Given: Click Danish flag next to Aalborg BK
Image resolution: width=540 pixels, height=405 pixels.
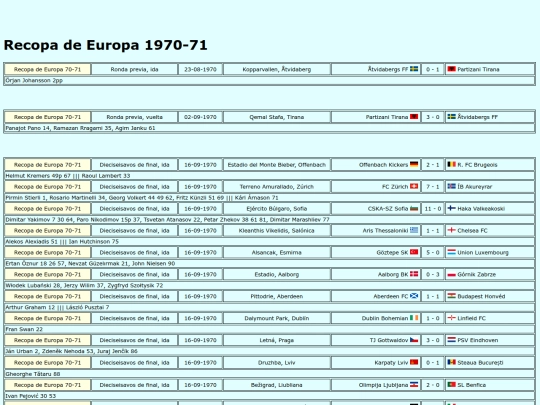Looking at the screenshot, I should (414, 274).
